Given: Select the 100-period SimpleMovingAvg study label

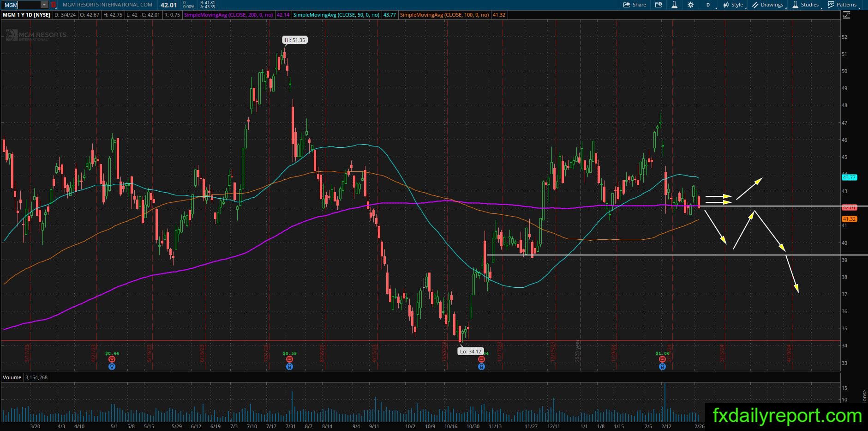Looking at the screenshot, I should (x=444, y=15).
